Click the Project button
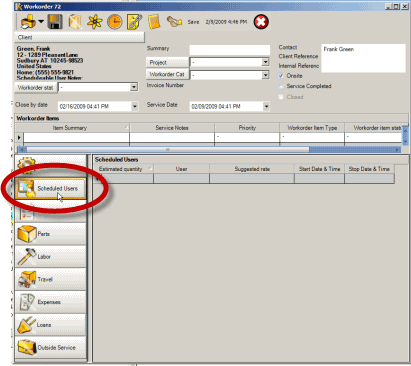The height and width of the screenshot is (366, 411). pos(167,62)
